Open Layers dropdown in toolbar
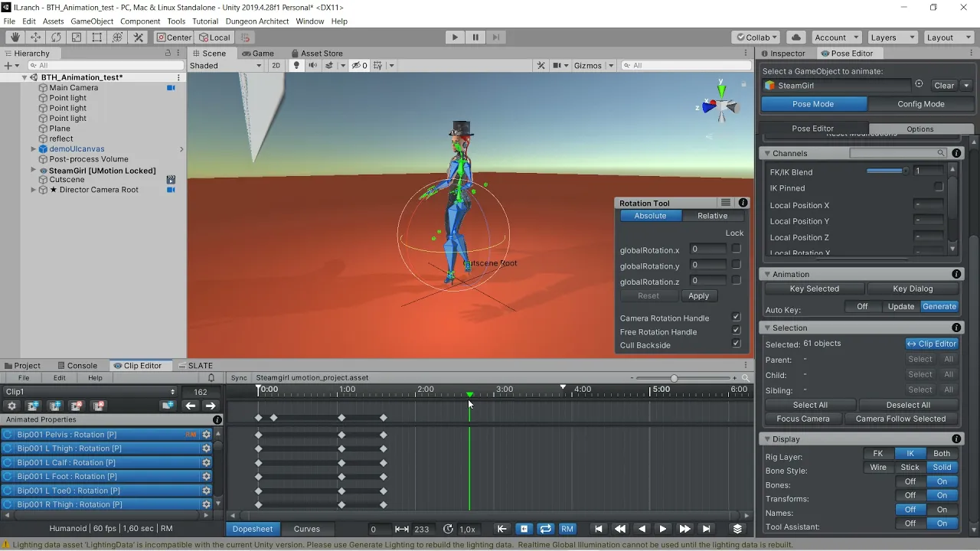This screenshot has width=980, height=551. pos(891,37)
